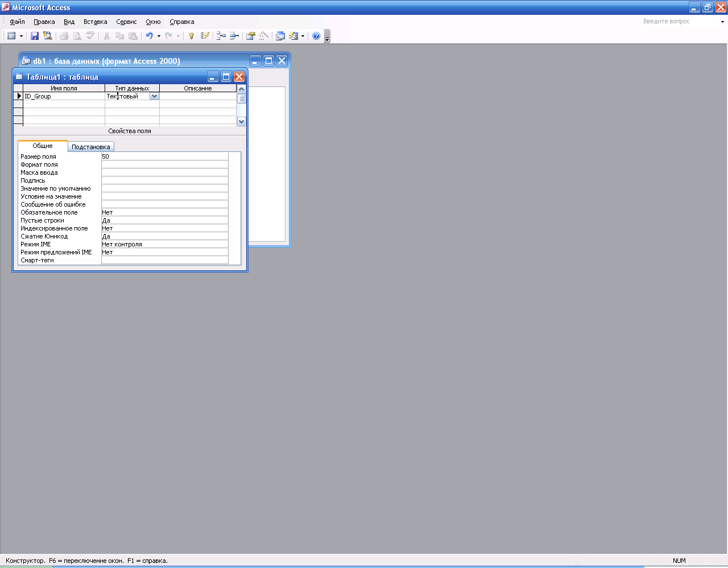
Task: Open Microsoft Access Help question icon
Action: pyautogui.click(x=316, y=36)
